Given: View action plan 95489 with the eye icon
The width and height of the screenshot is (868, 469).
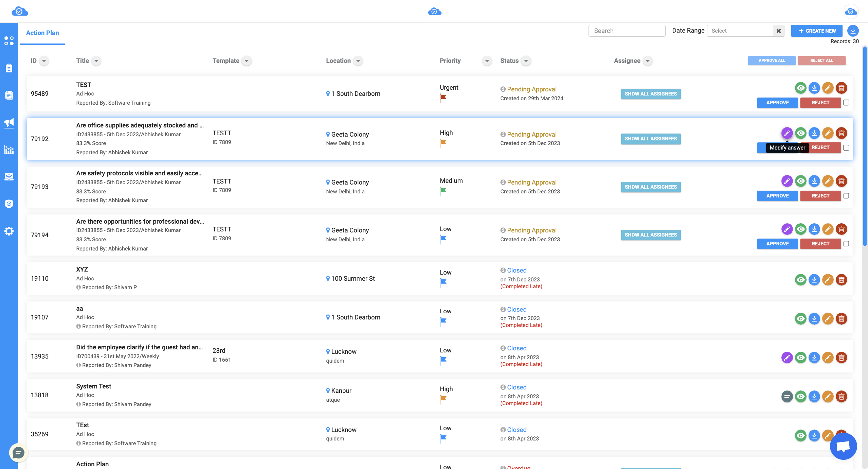Looking at the screenshot, I should pyautogui.click(x=800, y=88).
